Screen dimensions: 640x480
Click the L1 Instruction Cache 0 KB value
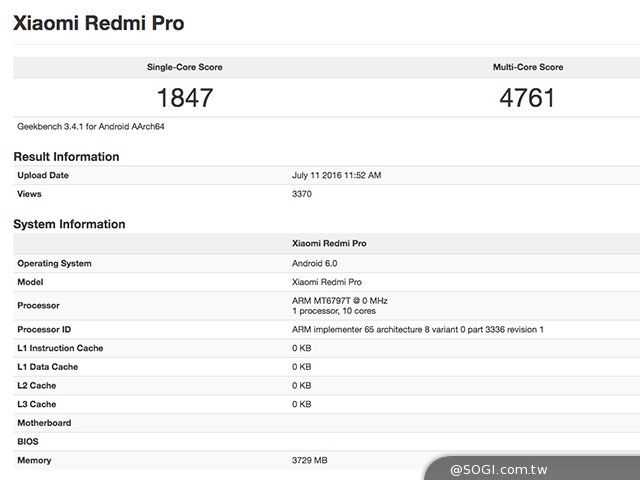coord(302,348)
